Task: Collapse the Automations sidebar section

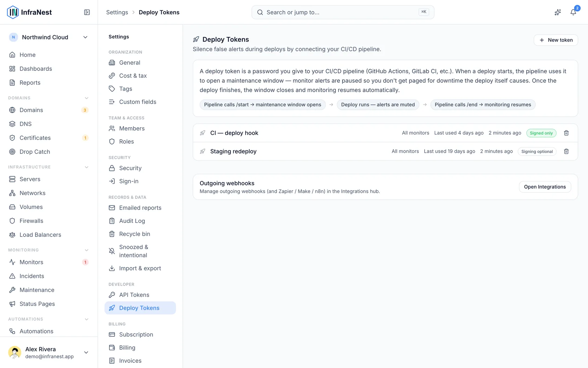Action: (87, 319)
